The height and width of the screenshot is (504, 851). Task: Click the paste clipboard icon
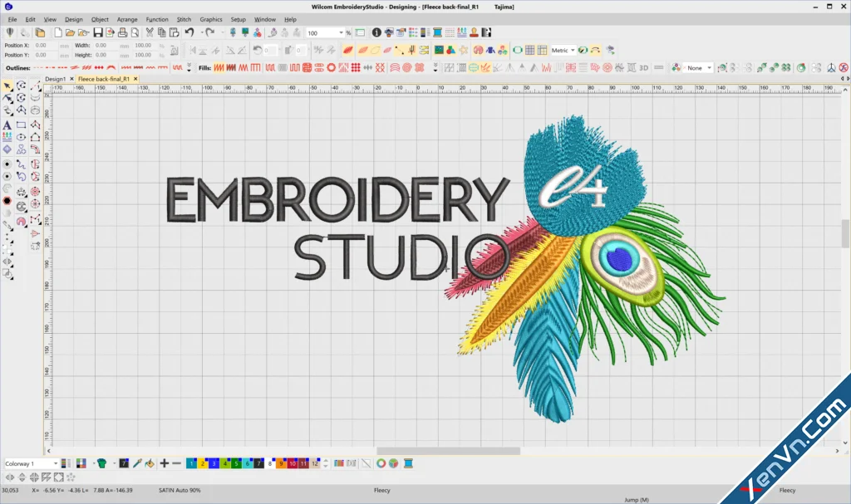tap(175, 33)
